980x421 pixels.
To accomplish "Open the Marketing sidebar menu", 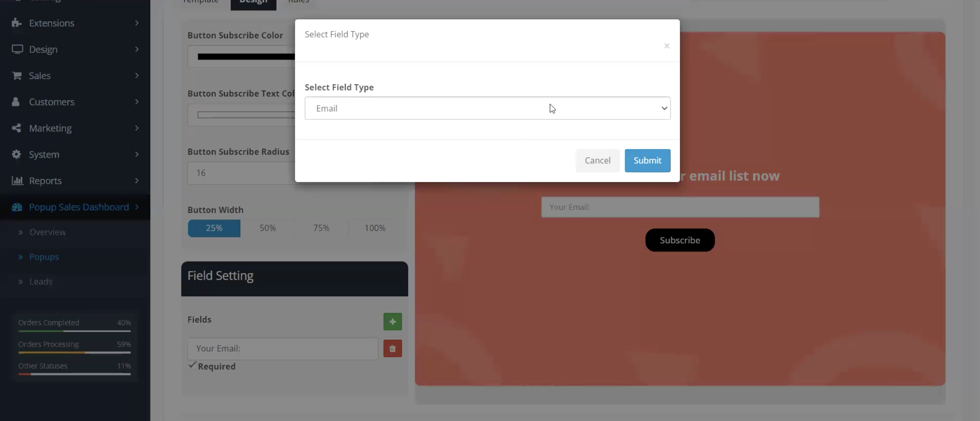I will pyautogui.click(x=75, y=128).
